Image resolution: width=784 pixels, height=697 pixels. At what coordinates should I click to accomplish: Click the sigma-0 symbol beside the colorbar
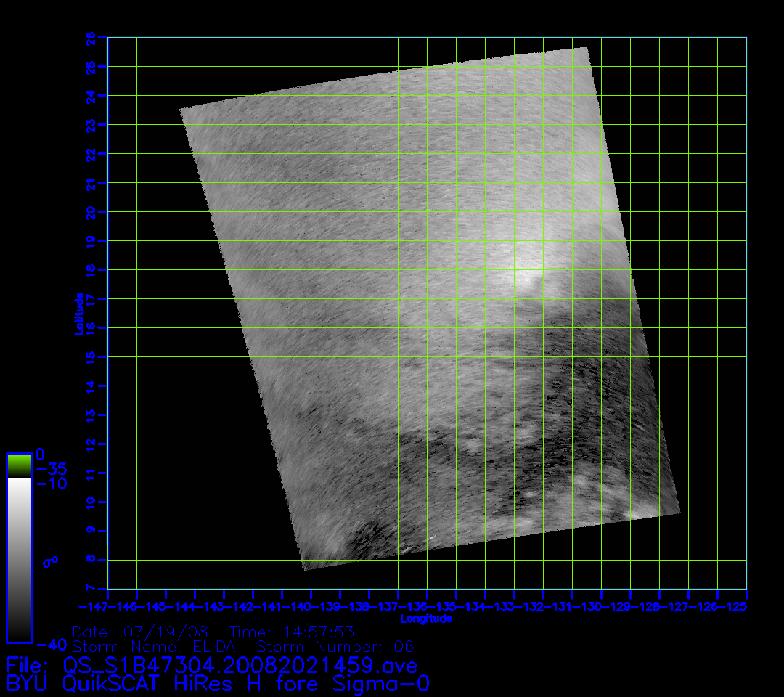(x=50, y=561)
